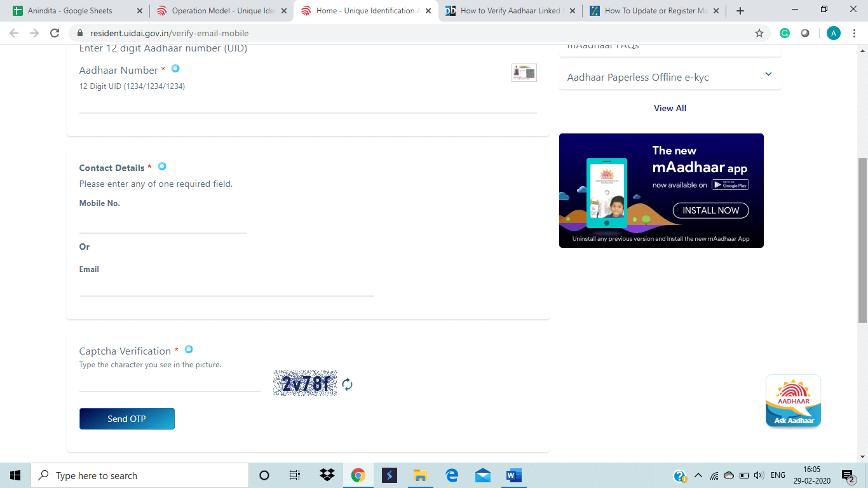Image resolution: width=868 pixels, height=488 pixels.
Task: Click the Email input field
Action: [x=226, y=287]
